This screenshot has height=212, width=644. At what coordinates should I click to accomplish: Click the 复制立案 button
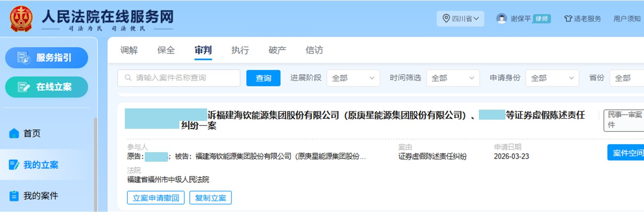click(x=211, y=198)
